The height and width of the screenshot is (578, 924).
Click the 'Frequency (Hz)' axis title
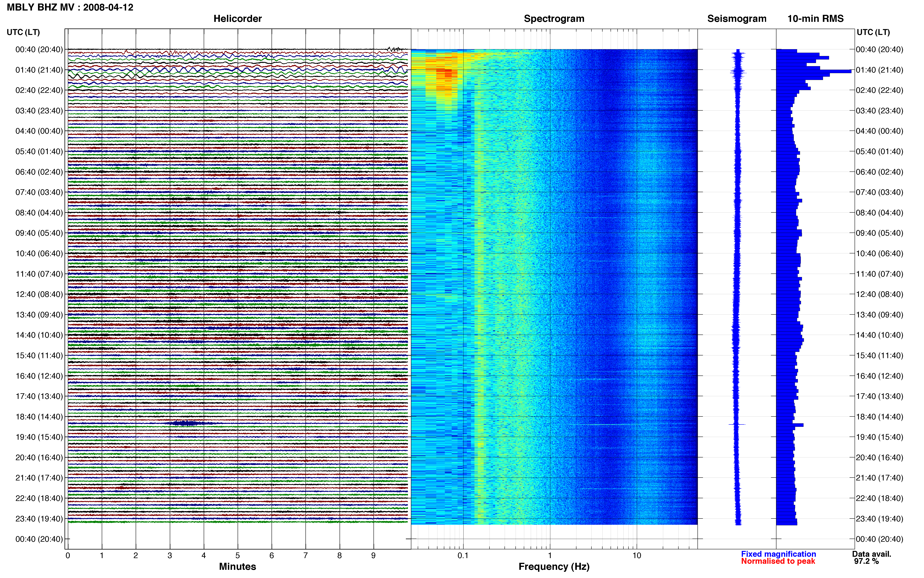click(554, 566)
